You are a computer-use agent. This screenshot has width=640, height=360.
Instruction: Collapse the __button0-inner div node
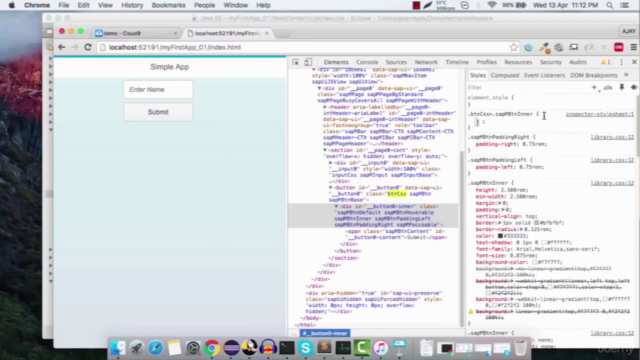tap(336, 207)
